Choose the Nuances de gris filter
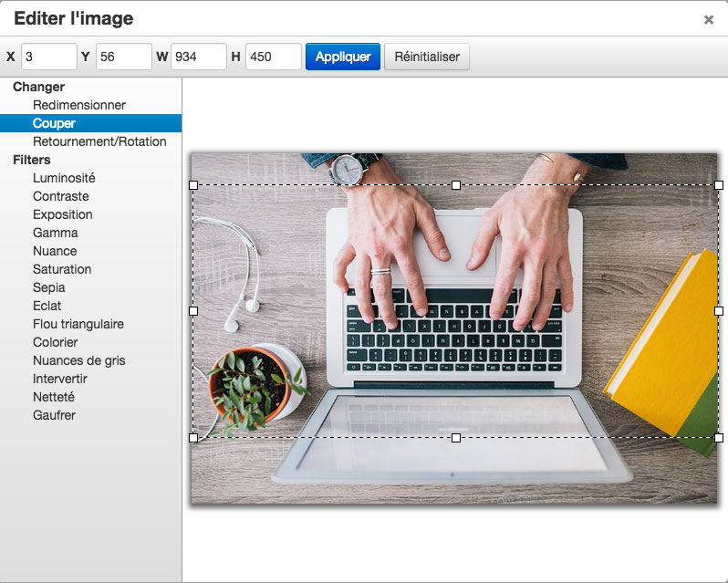The image size is (728, 583). click(x=79, y=360)
